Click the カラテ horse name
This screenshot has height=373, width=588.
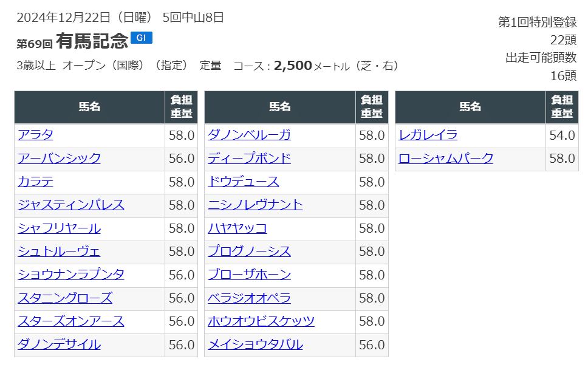36,182
